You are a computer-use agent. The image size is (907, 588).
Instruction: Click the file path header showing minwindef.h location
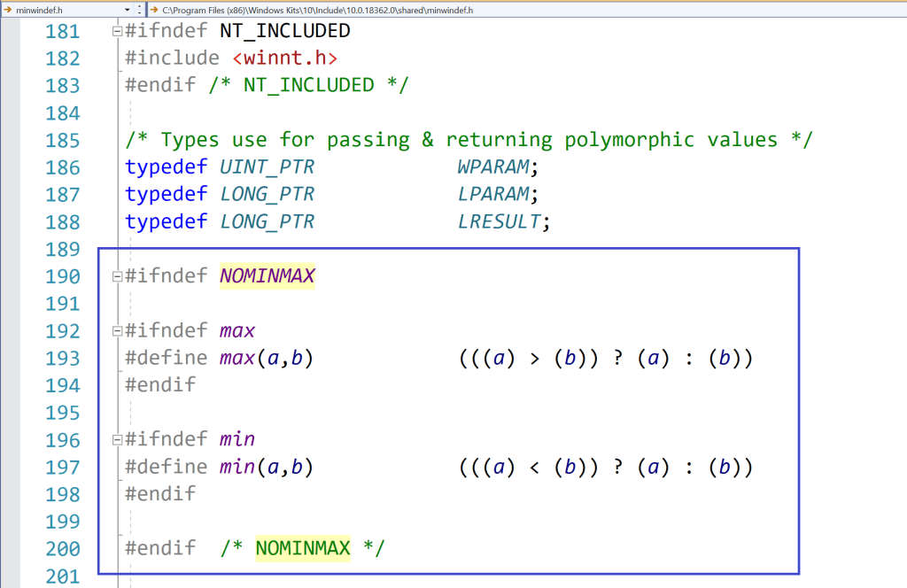point(310,10)
